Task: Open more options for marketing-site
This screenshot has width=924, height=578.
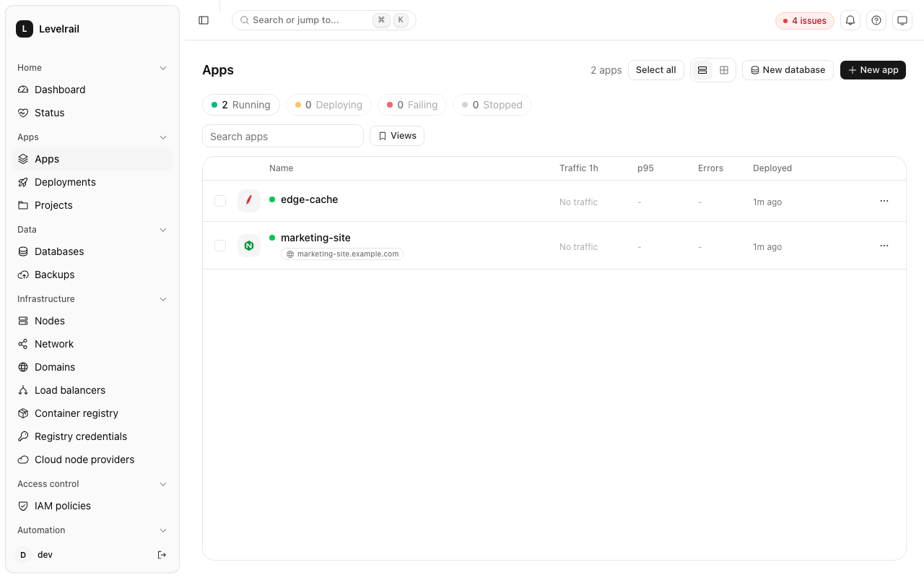Action: pyautogui.click(x=884, y=246)
